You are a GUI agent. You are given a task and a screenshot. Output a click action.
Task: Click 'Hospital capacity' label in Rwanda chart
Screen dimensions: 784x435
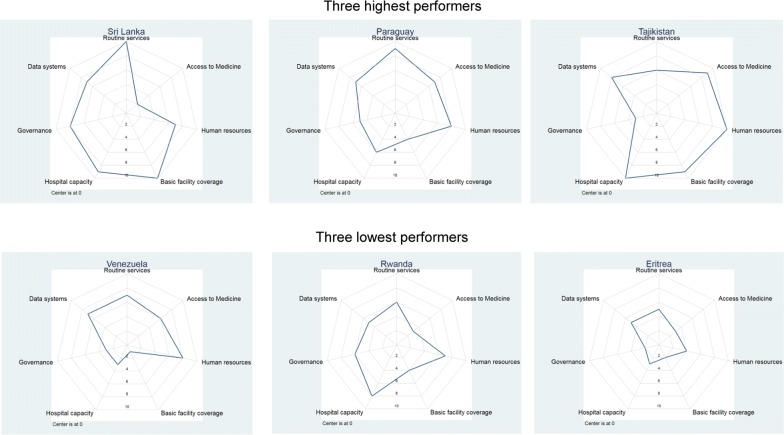tap(339, 412)
